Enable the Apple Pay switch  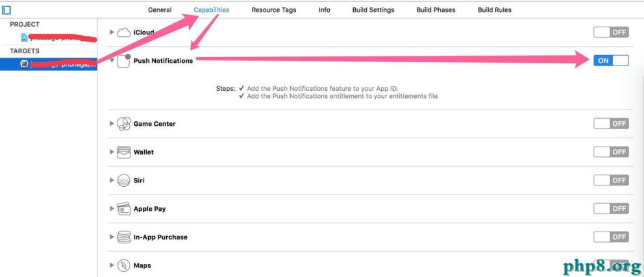(x=611, y=209)
